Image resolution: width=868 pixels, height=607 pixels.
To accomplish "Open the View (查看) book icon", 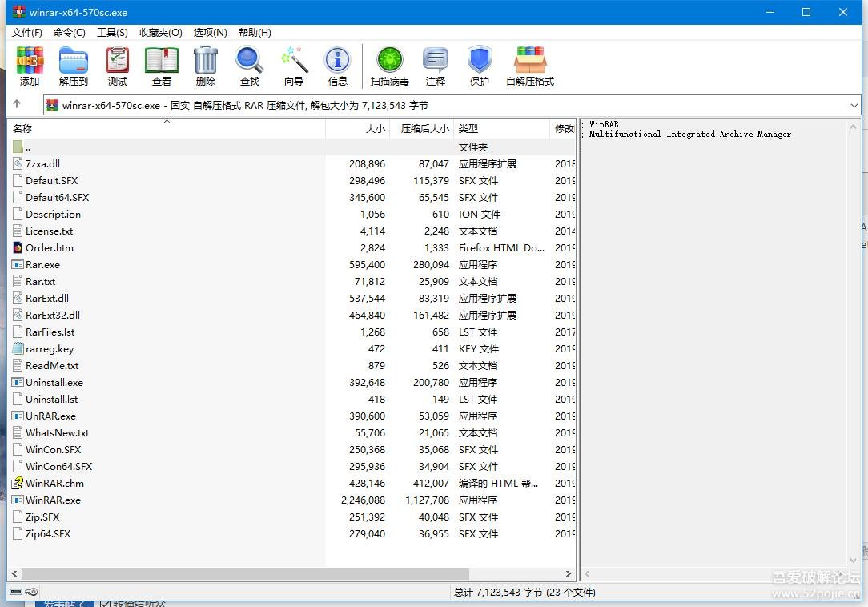I will click(x=162, y=60).
